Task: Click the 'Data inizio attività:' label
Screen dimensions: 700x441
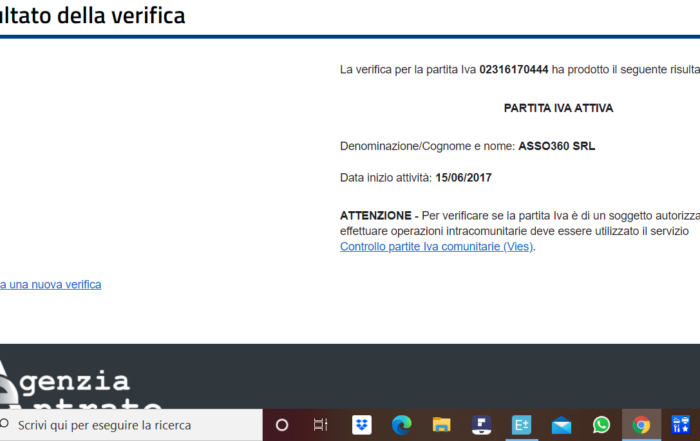Action: [386, 178]
